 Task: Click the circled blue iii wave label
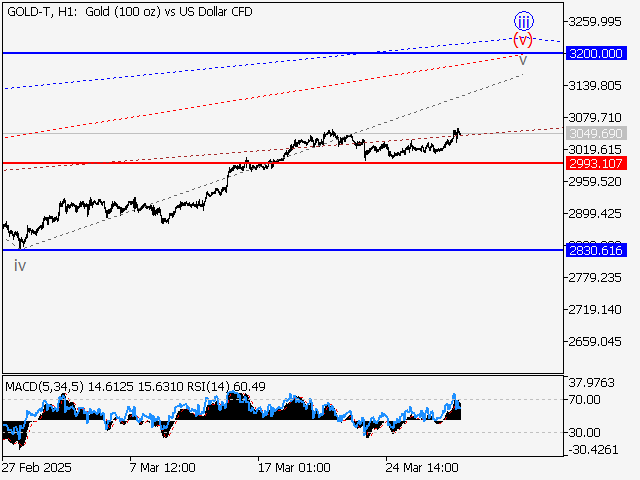point(523,21)
